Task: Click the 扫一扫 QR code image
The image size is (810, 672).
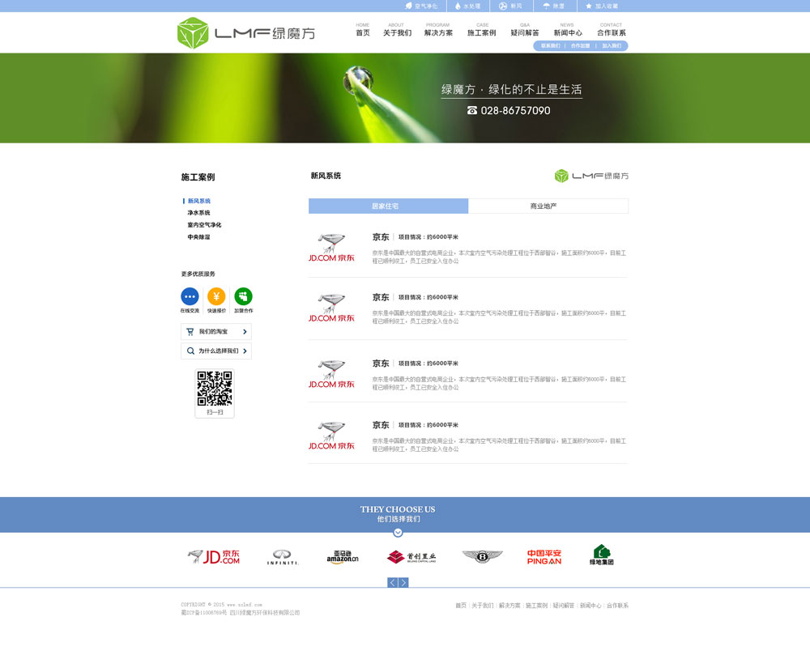Action: (215, 389)
